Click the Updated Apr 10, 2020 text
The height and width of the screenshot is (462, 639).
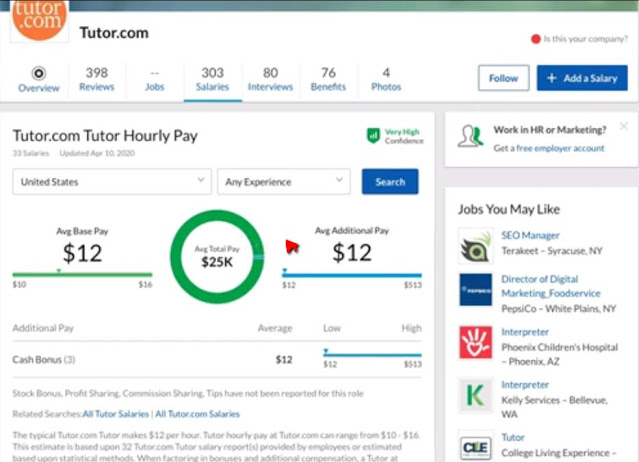97,153
